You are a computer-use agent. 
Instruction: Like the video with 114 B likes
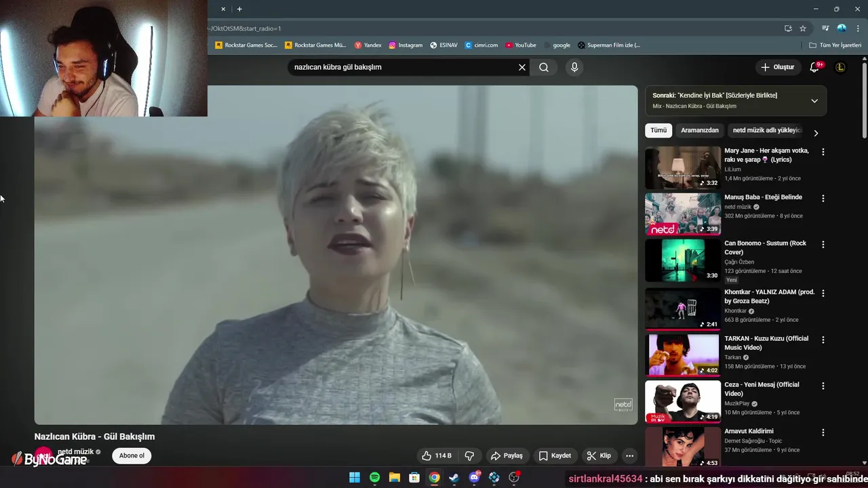436,455
